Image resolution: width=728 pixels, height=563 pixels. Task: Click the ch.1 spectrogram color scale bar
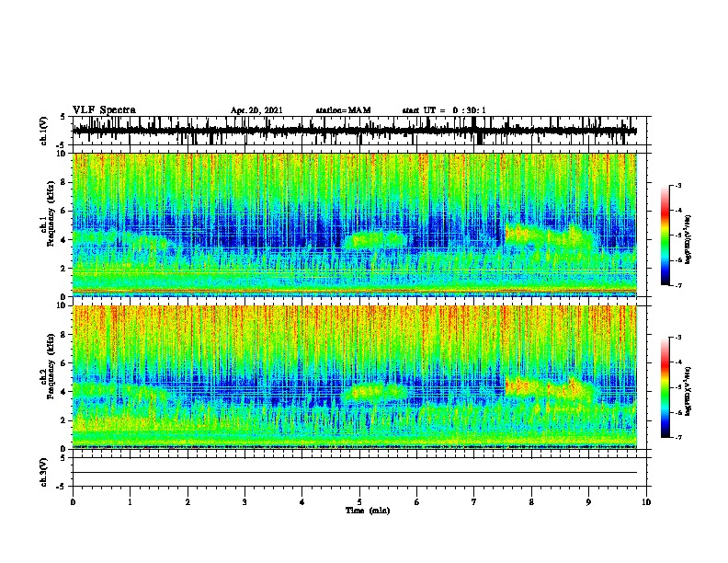point(665,236)
